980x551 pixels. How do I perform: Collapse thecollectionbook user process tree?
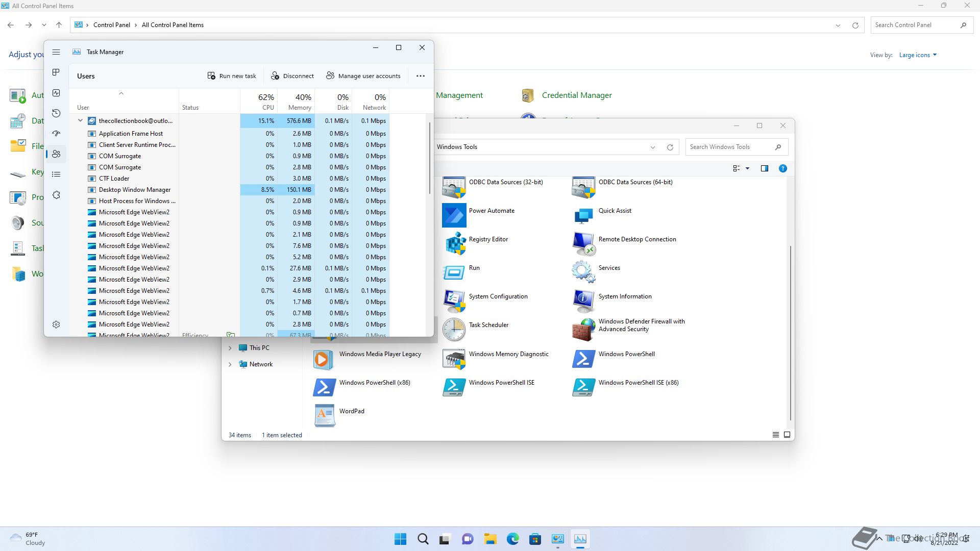tap(80, 121)
